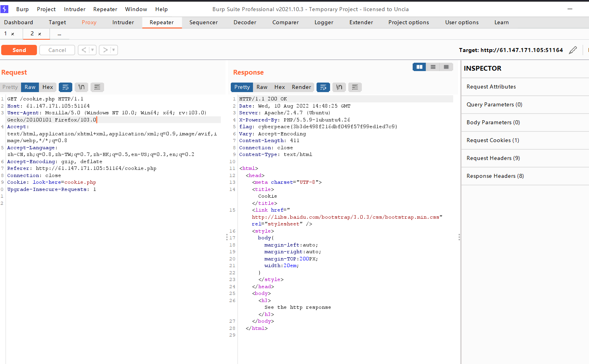The width and height of the screenshot is (589, 364).
Task: Expand Query Parameters (0) section
Action: (x=525, y=105)
